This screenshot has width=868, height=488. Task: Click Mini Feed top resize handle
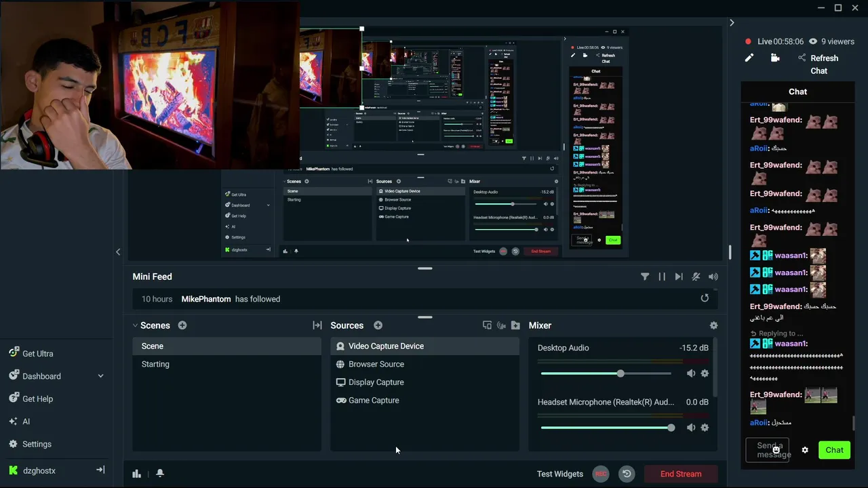(x=425, y=268)
